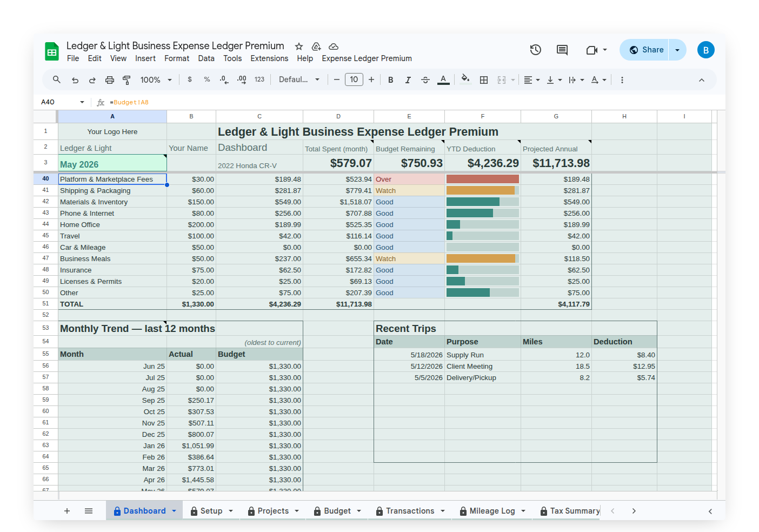Add a new sheet

click(67, 511)
